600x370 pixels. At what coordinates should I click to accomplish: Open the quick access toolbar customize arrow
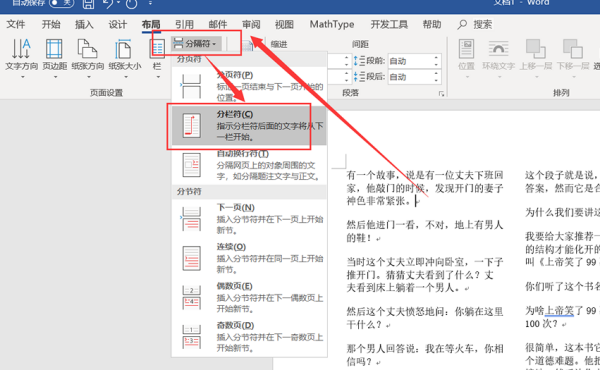click(x=150, y=3)
